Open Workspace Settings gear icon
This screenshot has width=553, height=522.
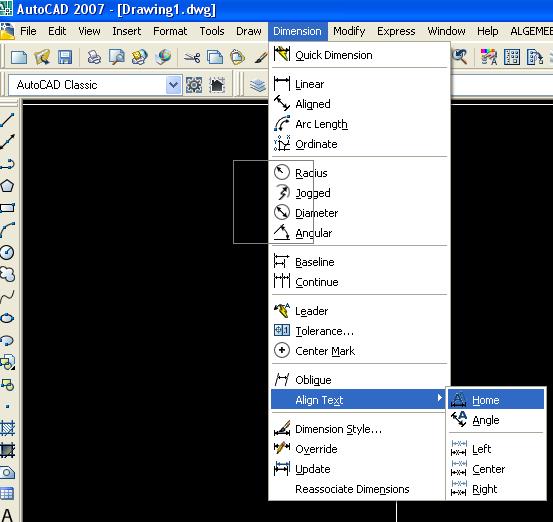(194, 85)
